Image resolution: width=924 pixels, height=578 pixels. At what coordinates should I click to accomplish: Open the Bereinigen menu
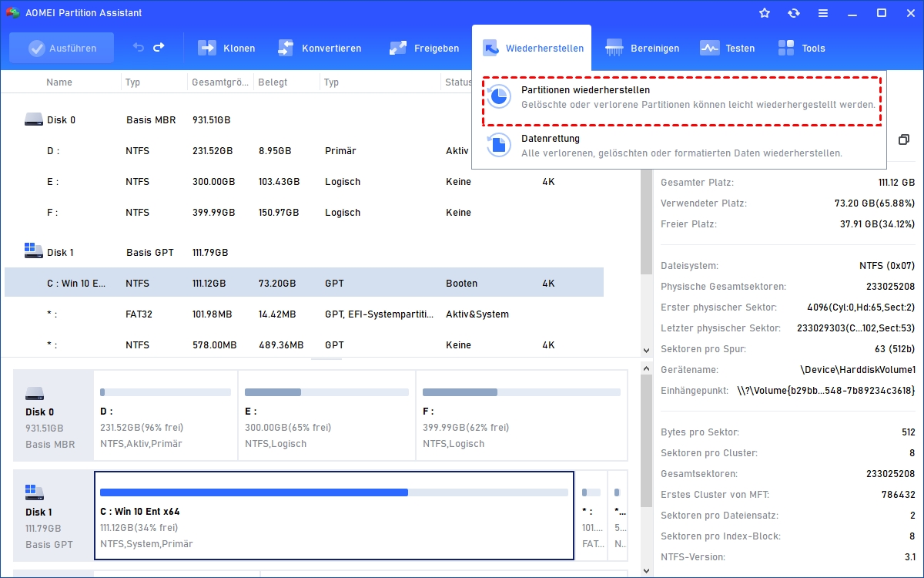point(643,48)
